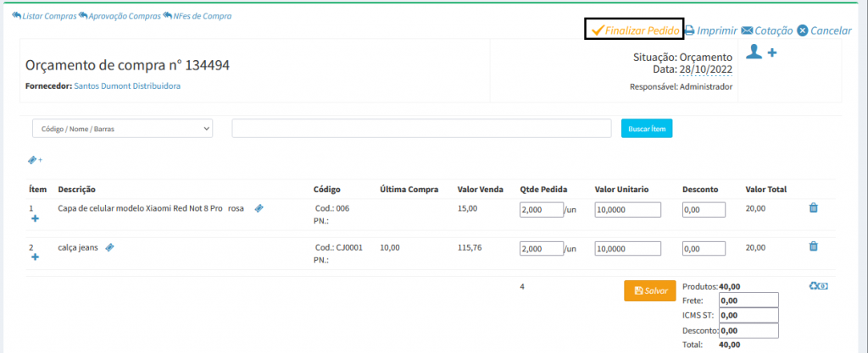Click tag icon beside calça jeans

pos(109,247)
